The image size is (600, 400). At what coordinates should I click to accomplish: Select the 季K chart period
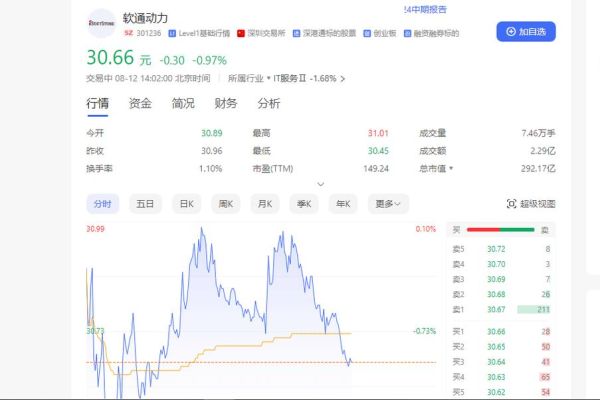pos(304,204)
